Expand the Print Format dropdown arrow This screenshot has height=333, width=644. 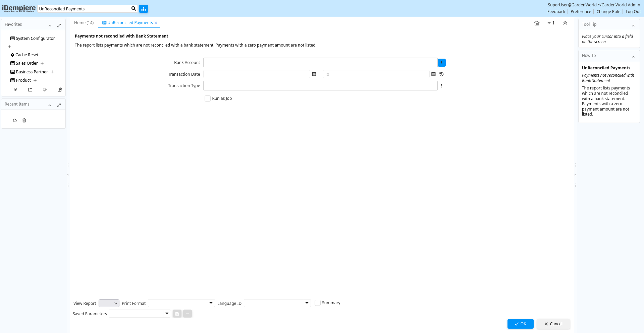click(211, 303)
